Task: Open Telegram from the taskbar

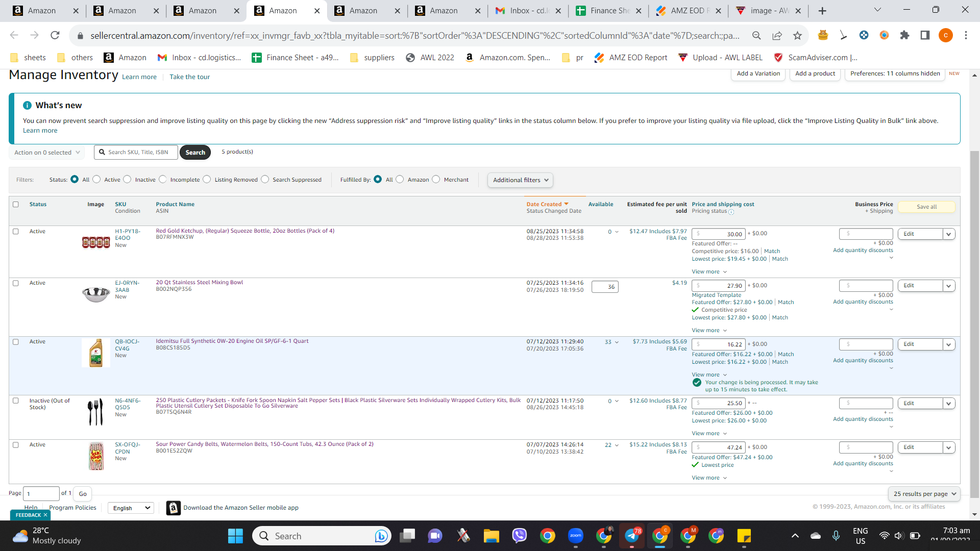Action: point(632,536)
